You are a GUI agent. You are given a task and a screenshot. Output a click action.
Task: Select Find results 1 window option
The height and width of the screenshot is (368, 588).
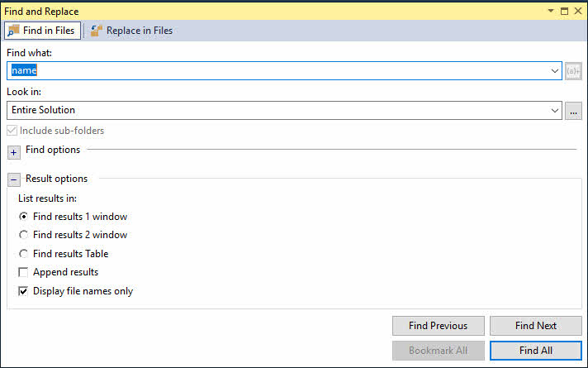point(24,217)
